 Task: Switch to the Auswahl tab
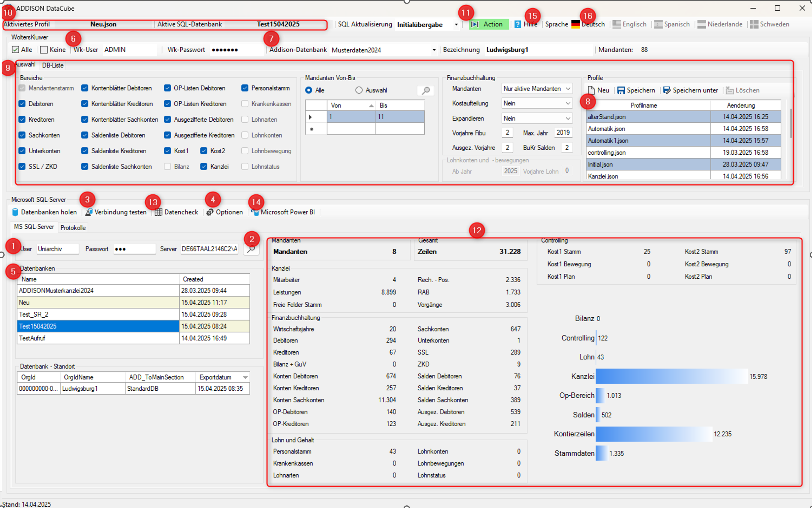coord(26,64)
